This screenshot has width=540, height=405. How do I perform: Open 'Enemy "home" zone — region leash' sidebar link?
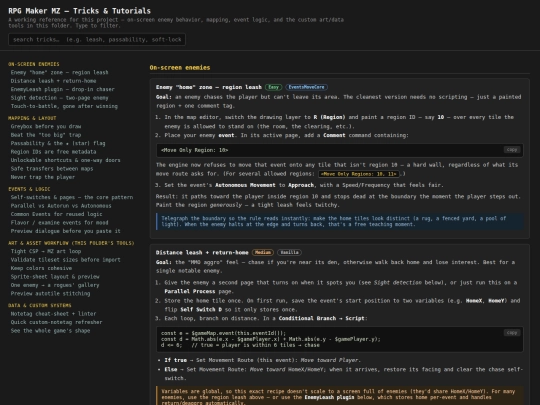click(59, 72)
